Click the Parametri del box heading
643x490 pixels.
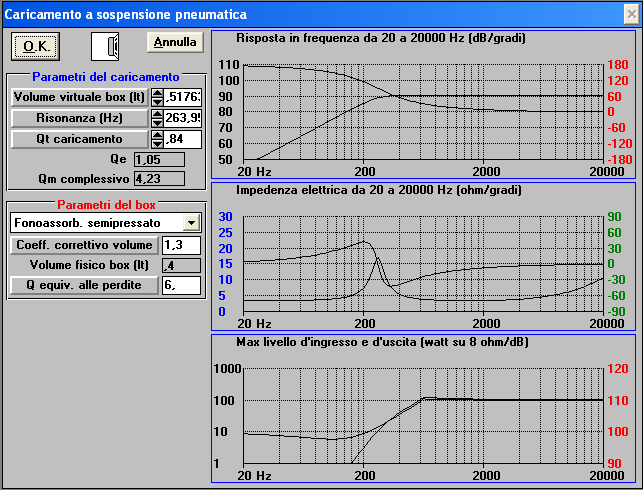[x=106, y=205]
